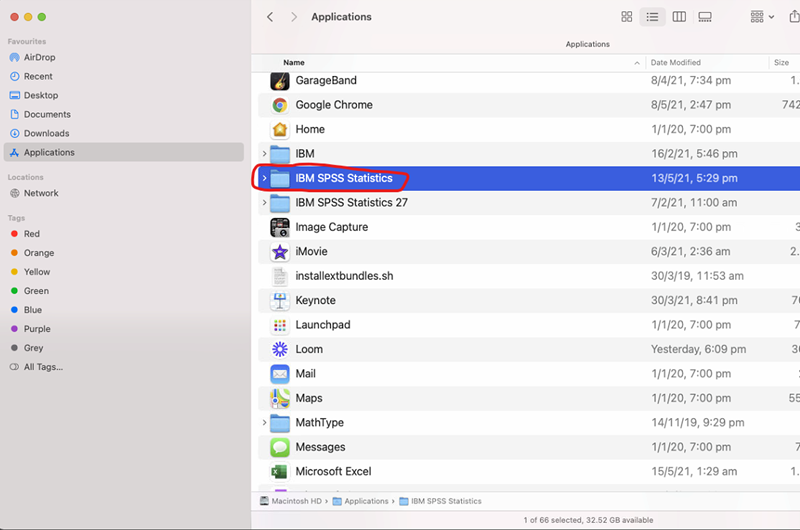Switch to column view in toolbar
This screenshot has width=800, height=530.
[679, 17]
